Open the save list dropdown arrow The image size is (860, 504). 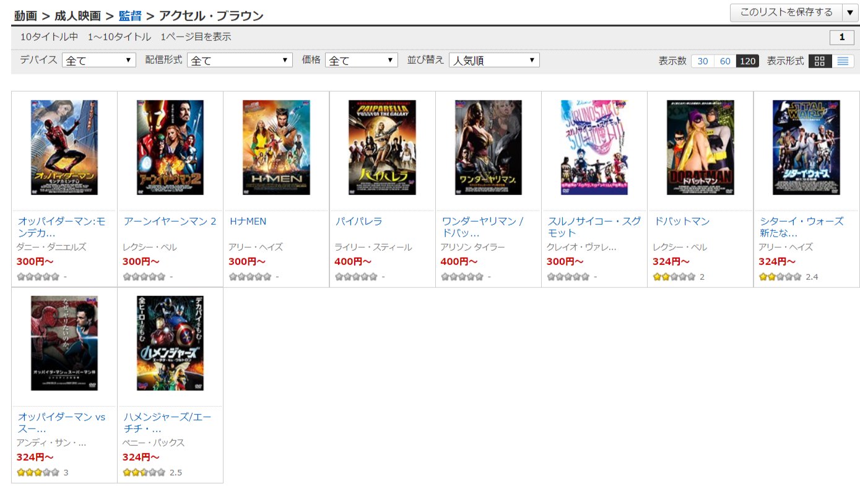click(849, 12)
